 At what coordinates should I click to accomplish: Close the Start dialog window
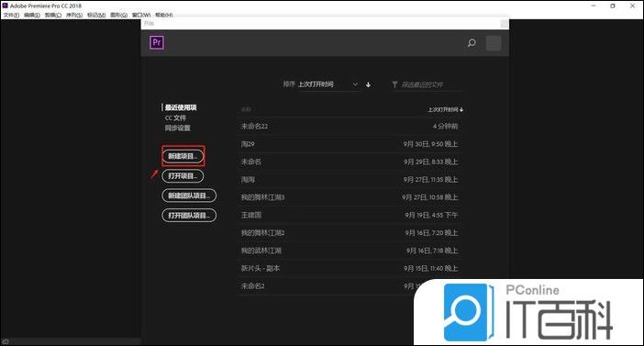click(504, 24)
